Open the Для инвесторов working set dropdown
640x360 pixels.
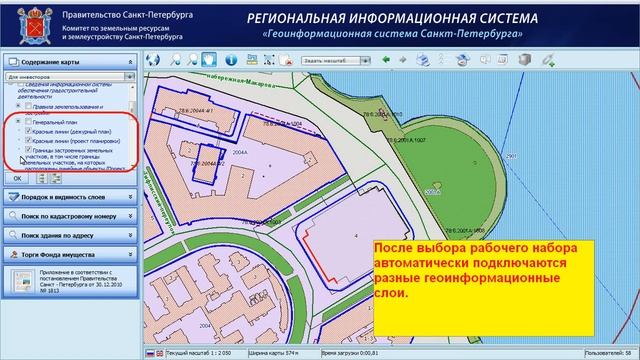coord(129,76)
